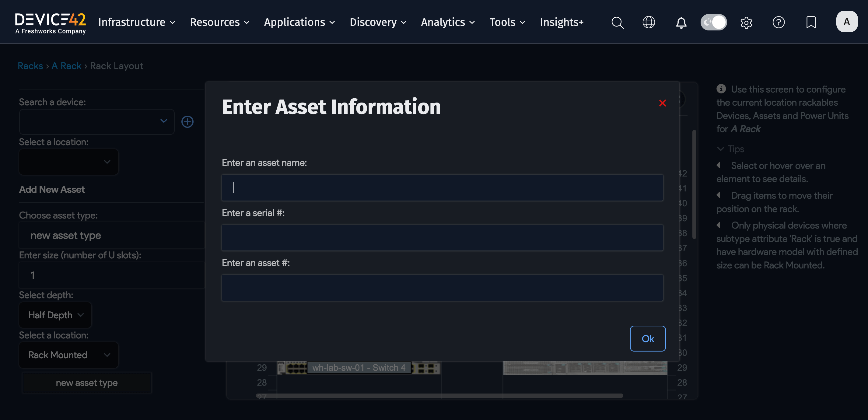Click the Device42 logo
The height and width of the screenshot is (420, 868).
(x=51, y=22)
